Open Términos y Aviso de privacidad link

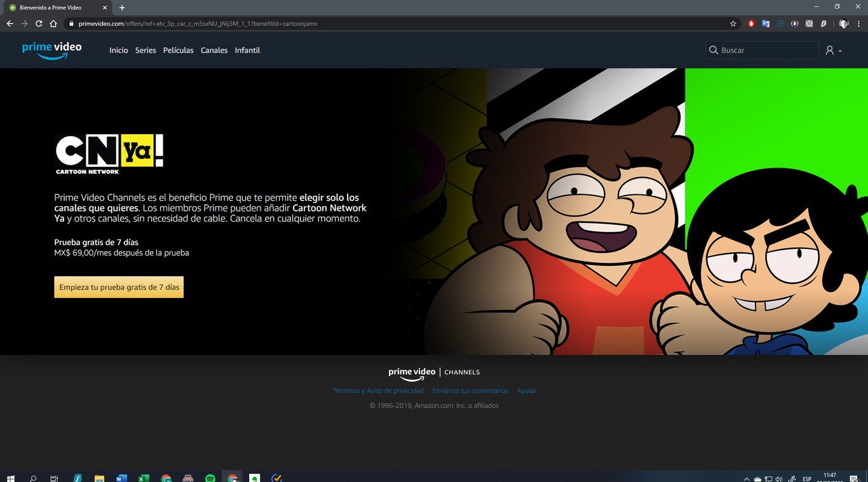[378, 391]
